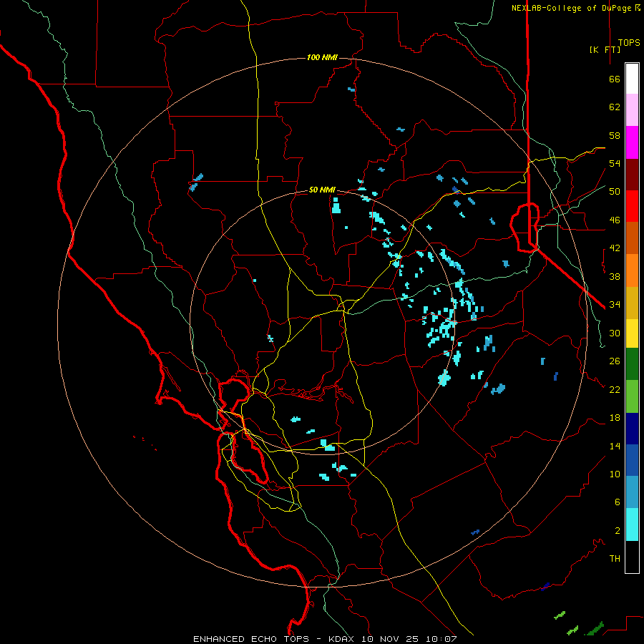Select the dark orange legend swatch
This screenshot has height=644, width=644.
(x=632, y=238)
